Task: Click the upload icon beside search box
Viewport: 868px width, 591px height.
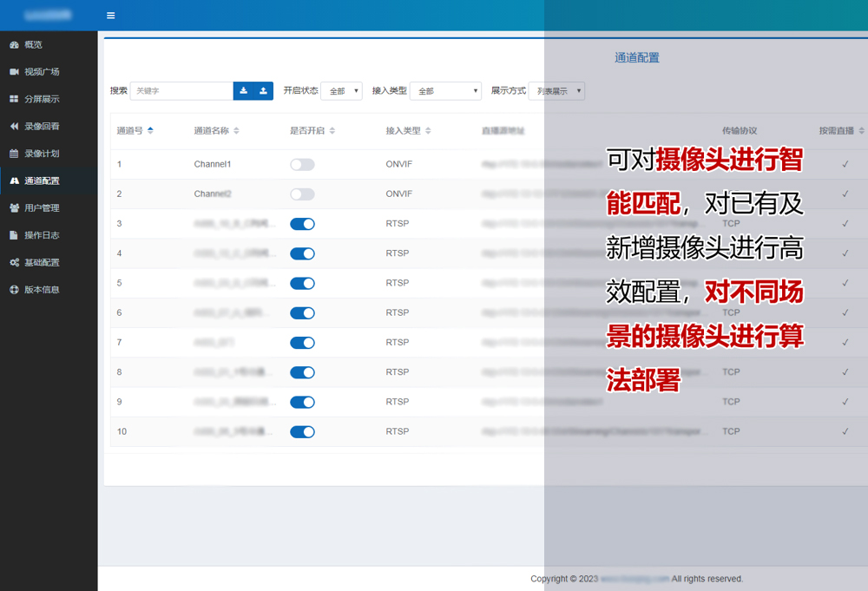Action: (264, 91)
